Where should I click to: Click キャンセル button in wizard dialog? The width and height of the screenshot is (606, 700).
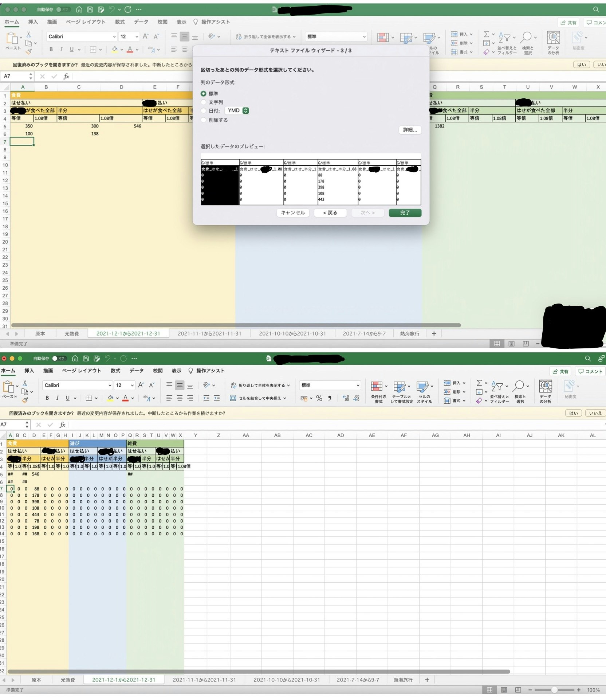(293, 213)
